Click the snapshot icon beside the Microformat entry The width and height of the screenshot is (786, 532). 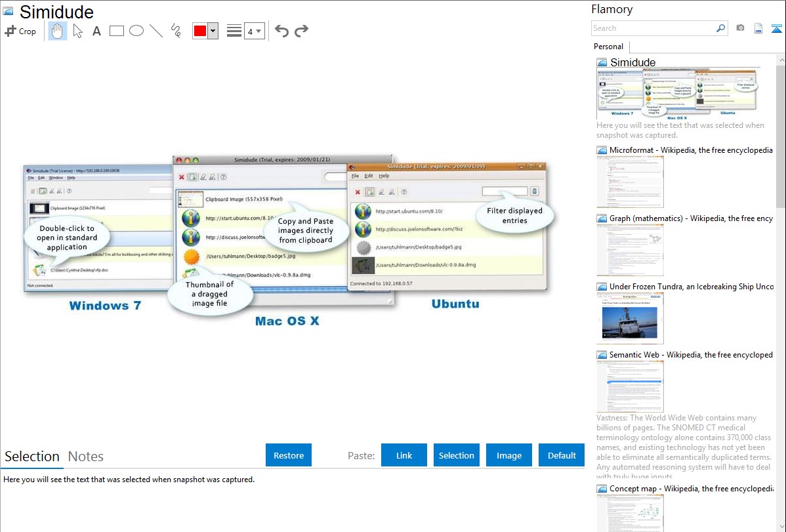coord(602,150)
